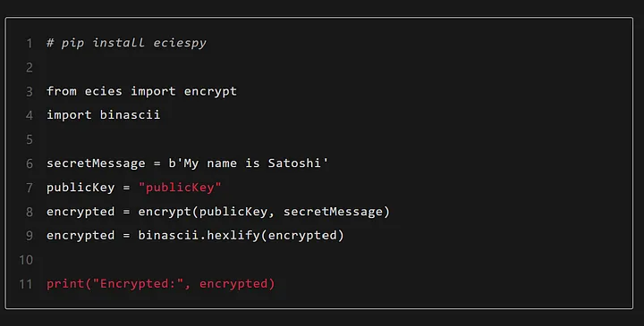
Task: Click the 'from ecies import encrypt' line
Action: click(141, 91)
